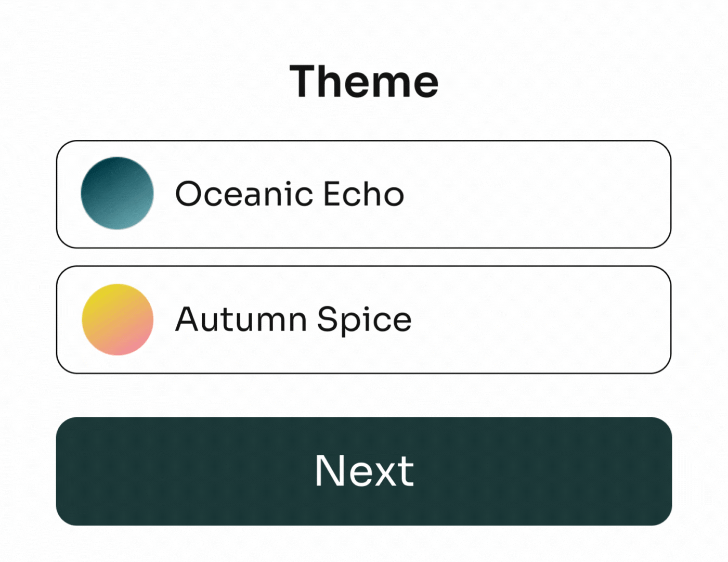Viewport: 728px width, 562px height.
Task: Click the word Echo in the first option
Action: [363, 194]
